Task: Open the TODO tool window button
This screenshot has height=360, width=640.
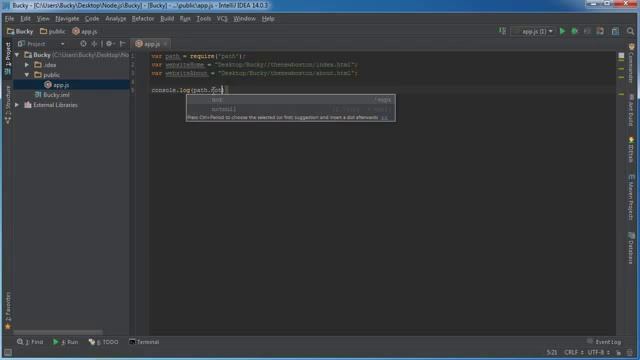Action: click(x=104, y=342)
